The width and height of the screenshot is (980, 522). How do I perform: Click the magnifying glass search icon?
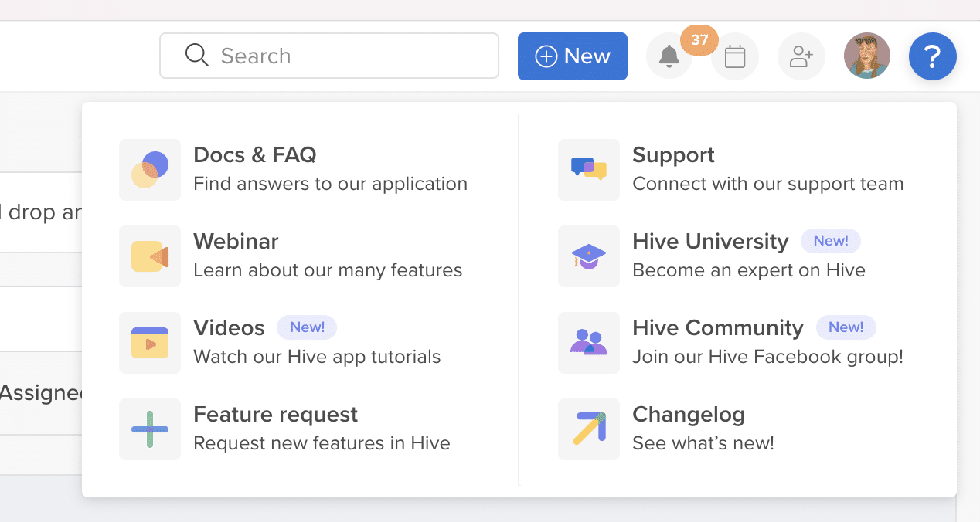pos(196,56)
